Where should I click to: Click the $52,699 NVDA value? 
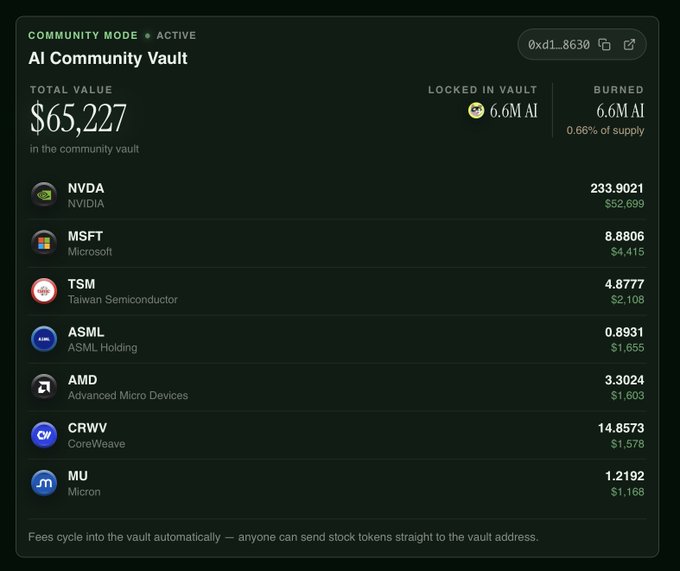(624, 204)
